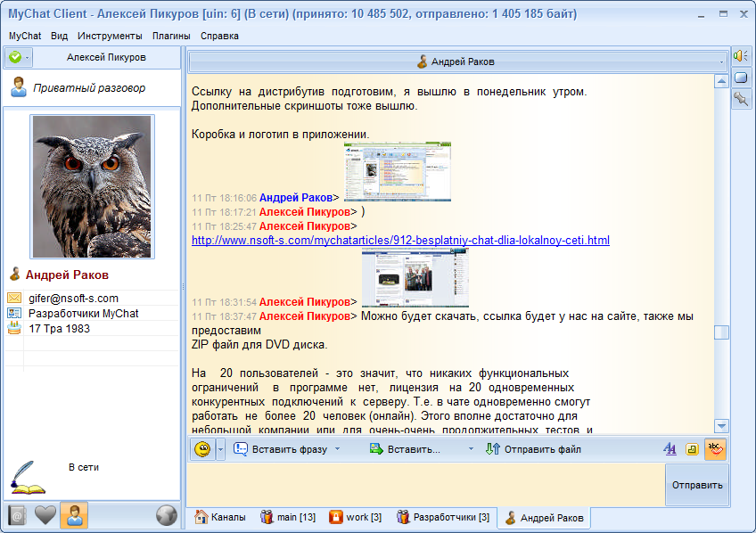Screen dimensions: 756x533
Task: Switch to the main [13] tab
Action: click(288, 517)
